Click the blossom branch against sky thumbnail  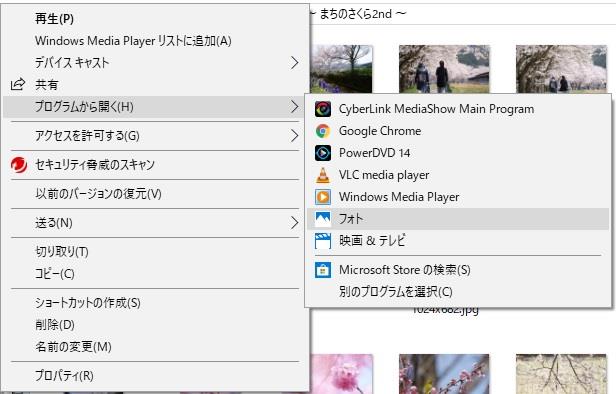click(444, 374)
